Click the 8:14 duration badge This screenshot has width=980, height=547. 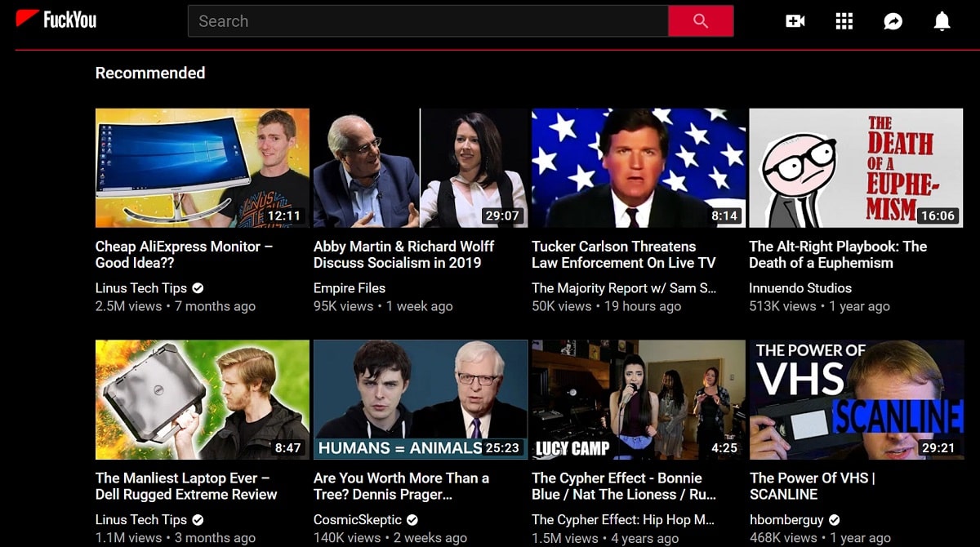724,216
